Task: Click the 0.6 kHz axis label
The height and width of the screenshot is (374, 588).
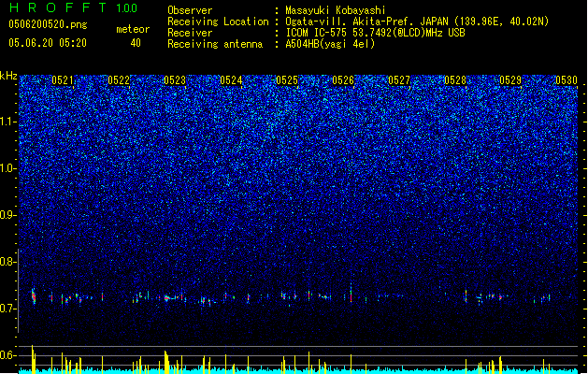Action: [8, 355]
